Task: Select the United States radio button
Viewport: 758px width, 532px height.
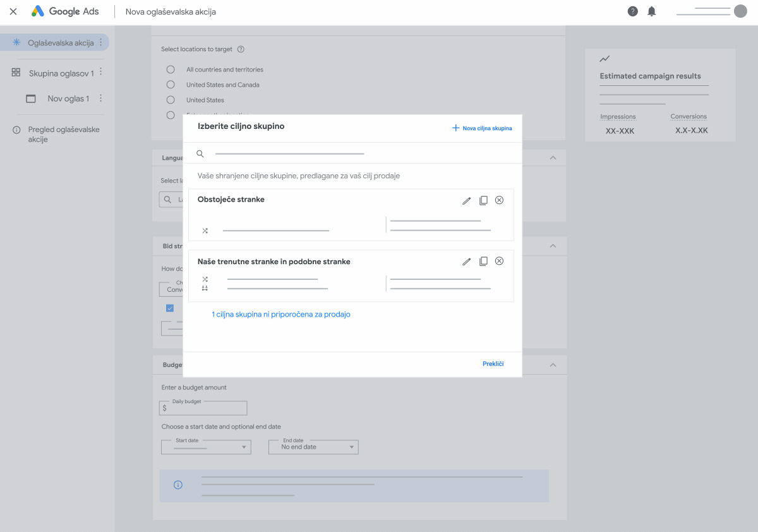Action: (171, 100)
